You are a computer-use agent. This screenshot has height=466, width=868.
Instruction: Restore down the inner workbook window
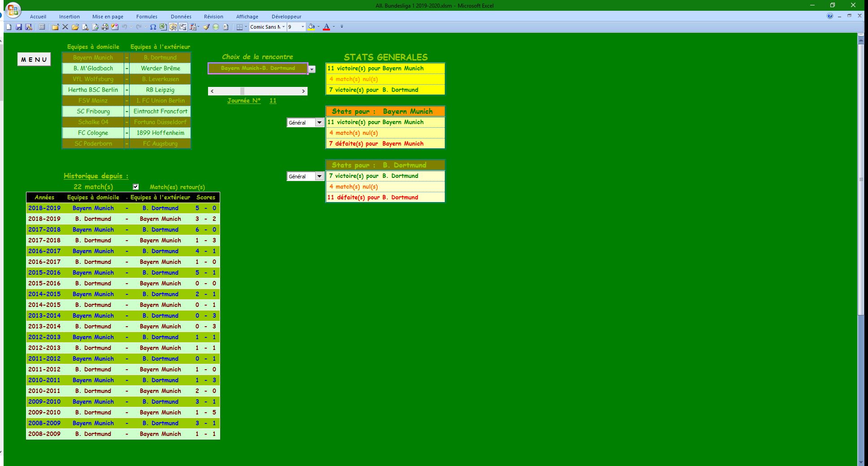tap(849, 16)
